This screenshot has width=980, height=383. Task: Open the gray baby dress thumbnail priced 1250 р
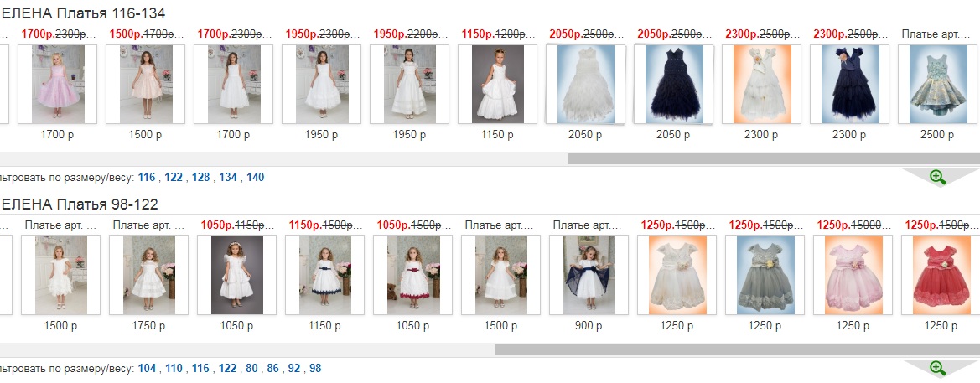pos(765,276)
